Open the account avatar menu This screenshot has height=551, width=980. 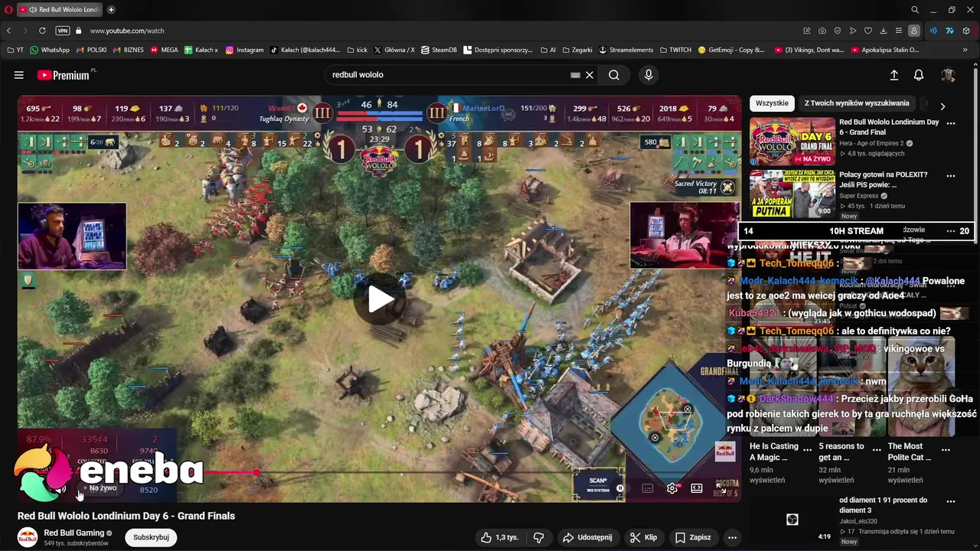tap(948, 75)
